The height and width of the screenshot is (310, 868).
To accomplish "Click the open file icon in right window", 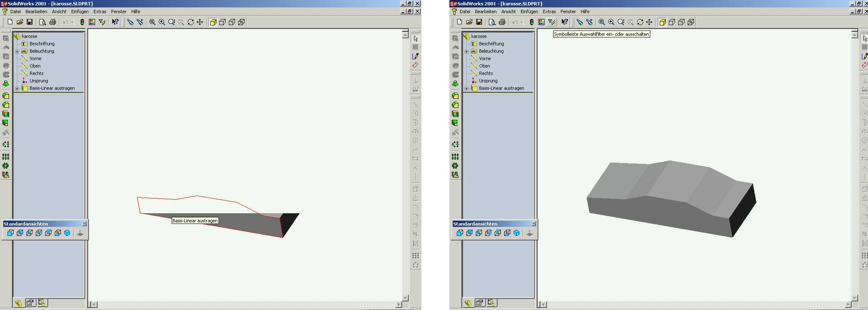I will coord(469,22).
